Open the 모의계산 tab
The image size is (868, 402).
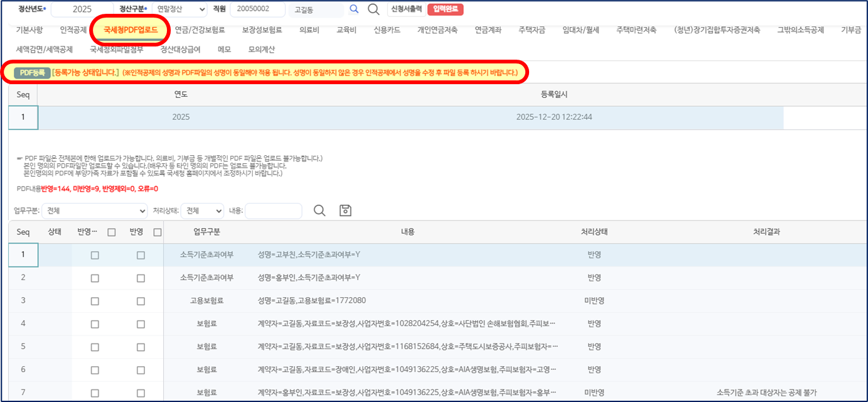point(262,49)
